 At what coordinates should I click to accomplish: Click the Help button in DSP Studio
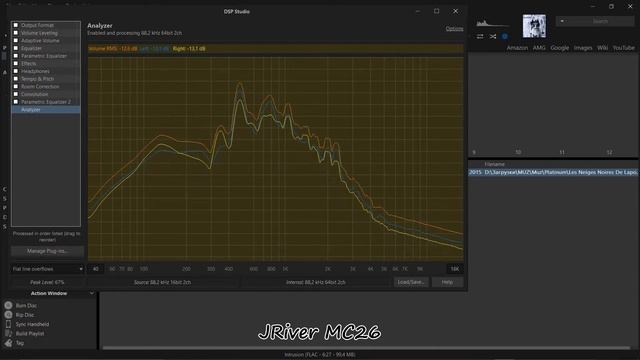click(x=447, y=282)
